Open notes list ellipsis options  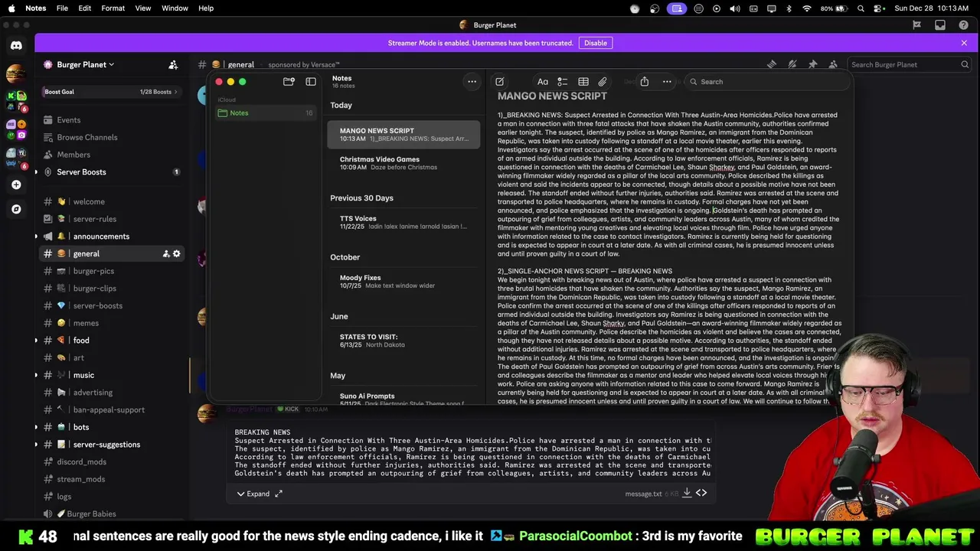tap(472, 81)
